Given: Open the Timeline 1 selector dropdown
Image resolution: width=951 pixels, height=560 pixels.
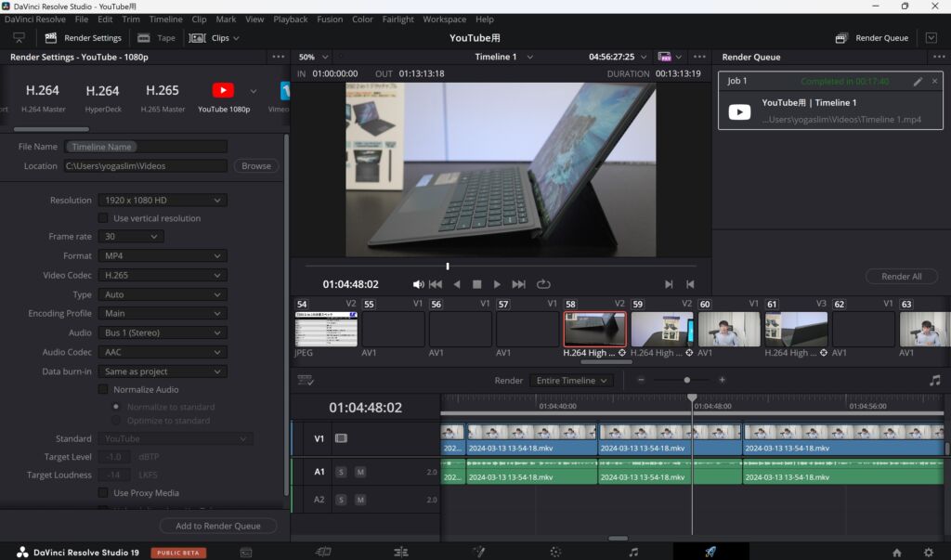Looking at the screenshot, I should point(503,57).
